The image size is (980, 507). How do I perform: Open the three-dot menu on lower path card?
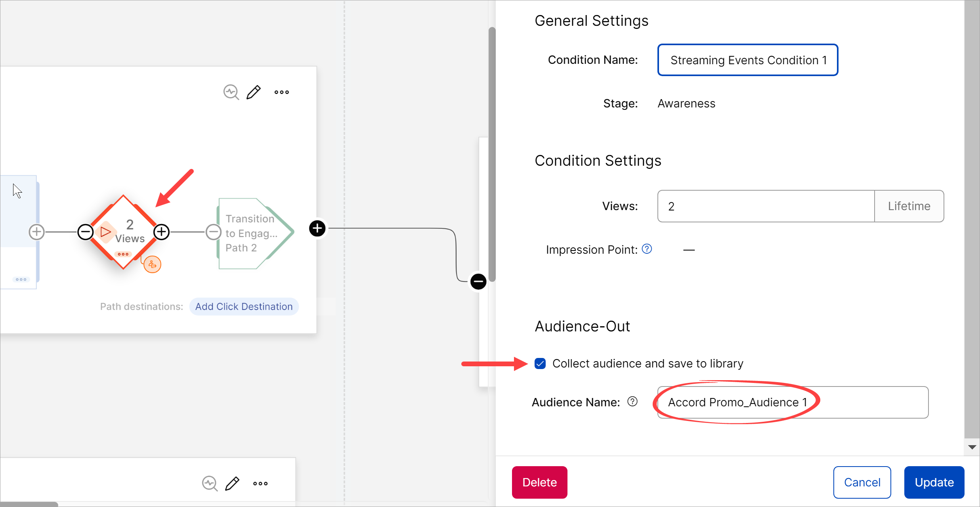[x=260, y=483]
